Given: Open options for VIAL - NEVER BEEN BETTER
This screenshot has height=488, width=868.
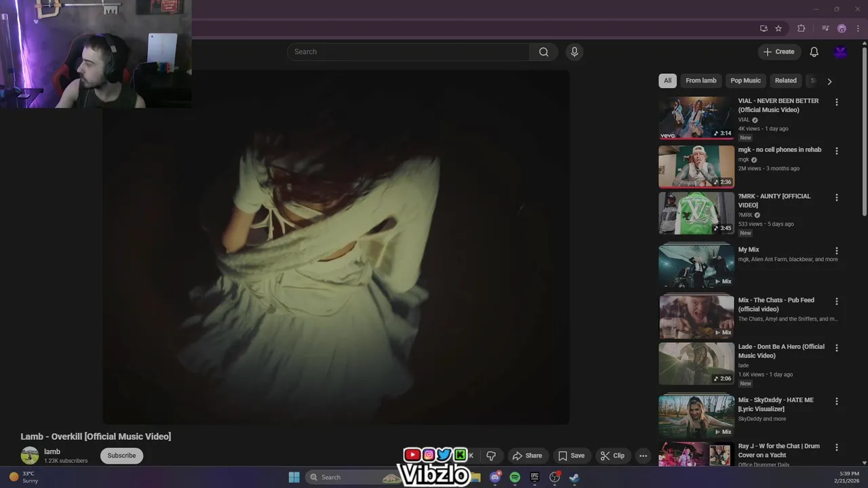Looking at the screenshot, I should [x=836, y=102].
